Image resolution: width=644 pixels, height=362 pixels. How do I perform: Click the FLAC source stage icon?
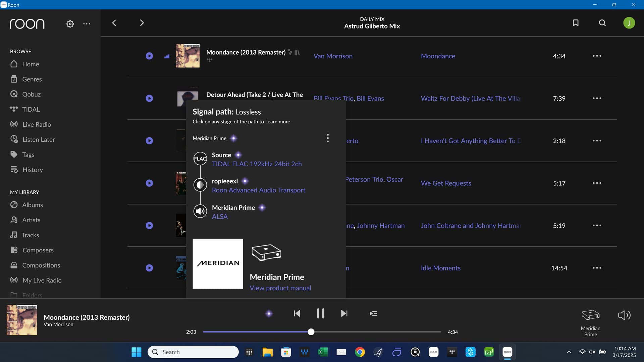200,159
